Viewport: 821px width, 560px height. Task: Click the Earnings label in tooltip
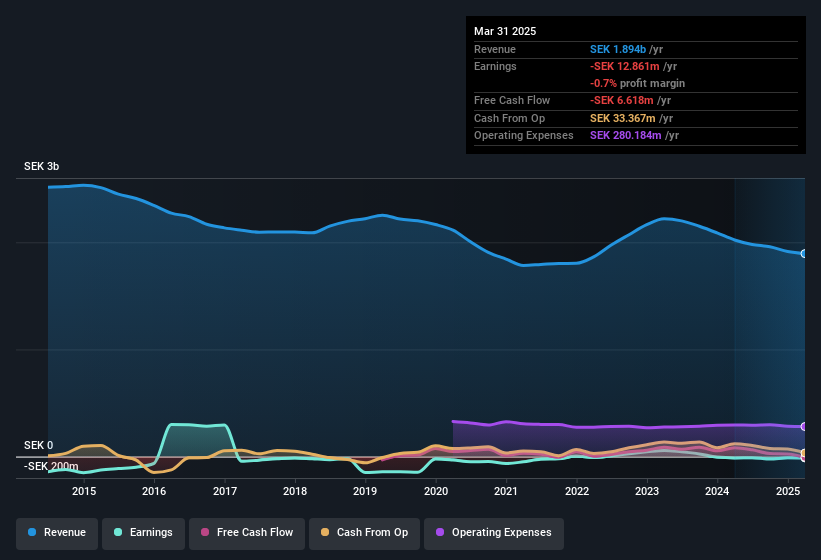[495, 66]
